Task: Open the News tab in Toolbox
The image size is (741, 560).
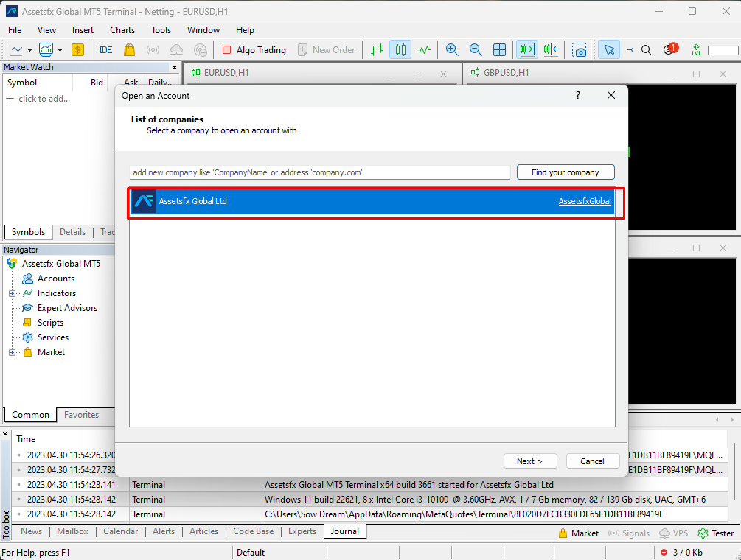Action: 31,531
